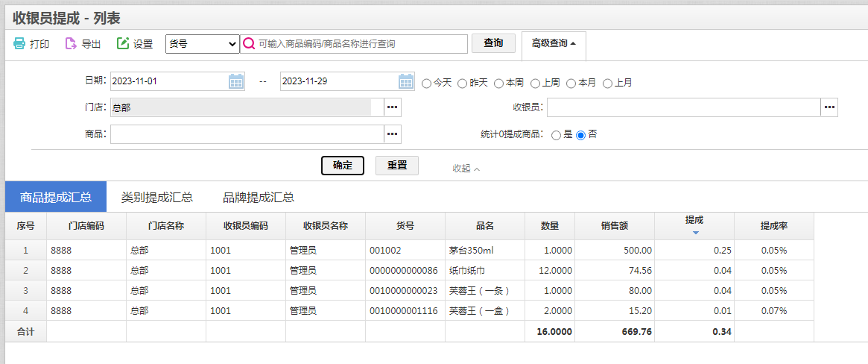Select the 纸巾纸巾 product cell
Screen dimensions: 868x364
coord(485,270)
